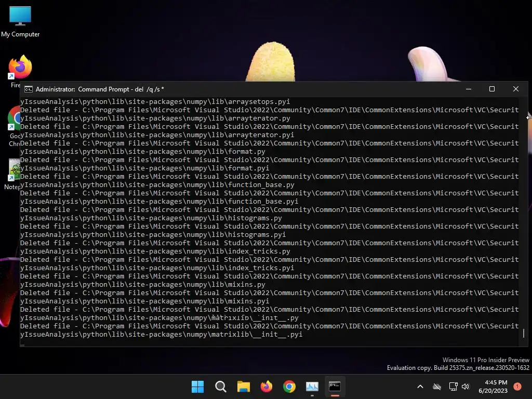
Task: Open the clock showing 4:45 PM
Action: (x=494, y=387)
